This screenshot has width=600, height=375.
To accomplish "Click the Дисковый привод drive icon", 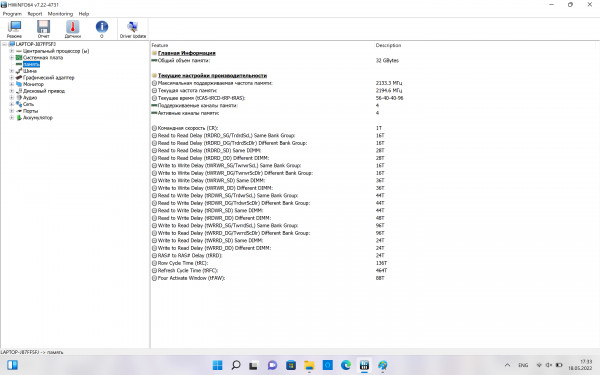I will pos(19,91).
